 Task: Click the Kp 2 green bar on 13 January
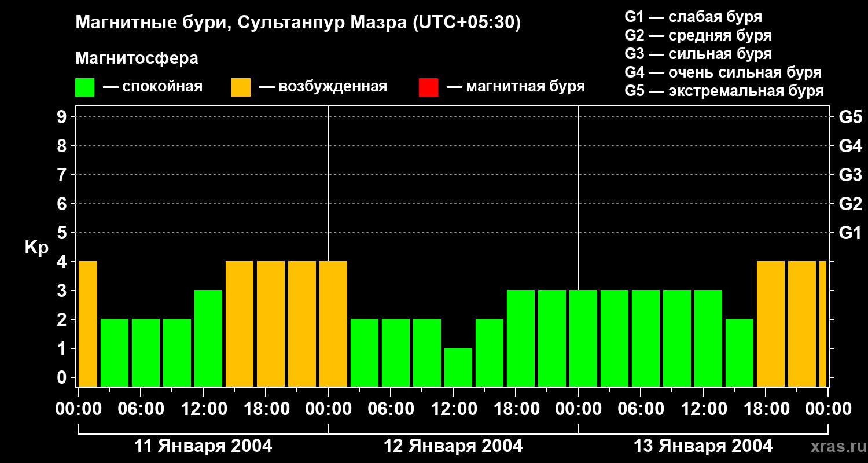click(x=740, y=352)
